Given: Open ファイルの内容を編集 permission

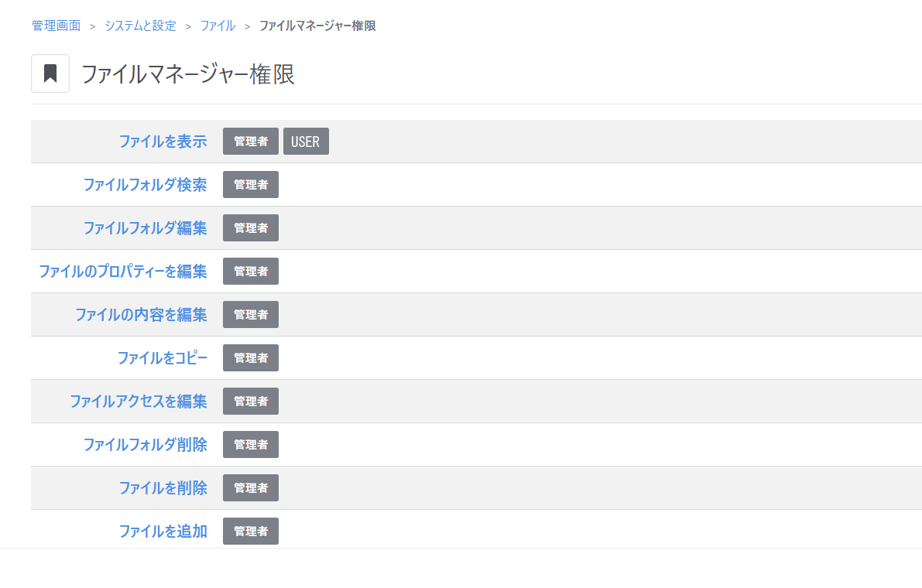Looking at the screenshot, I should point(141,315).
